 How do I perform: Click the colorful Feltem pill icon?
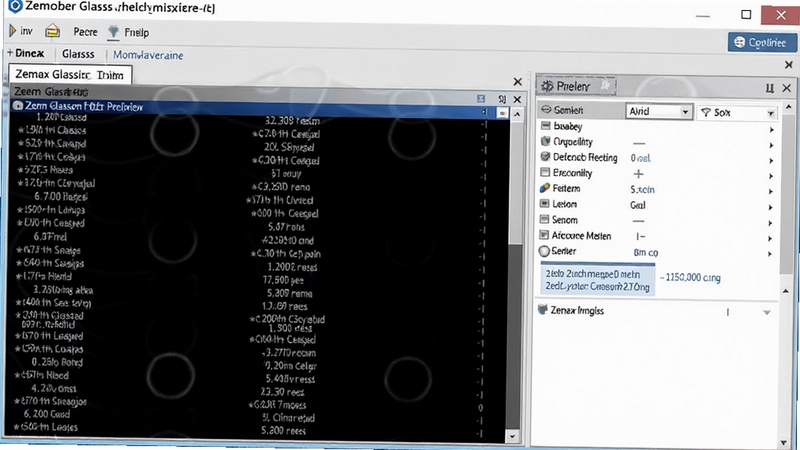pos(545,188)
